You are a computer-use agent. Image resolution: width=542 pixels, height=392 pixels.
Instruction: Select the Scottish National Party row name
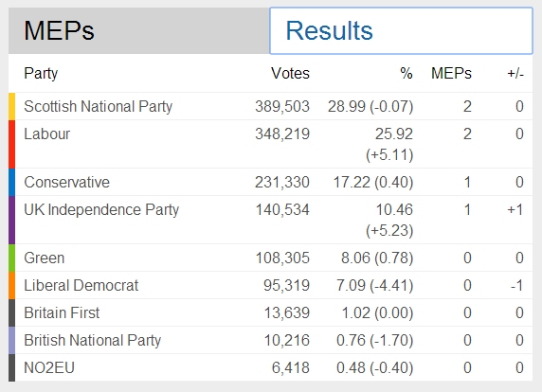point(99,106)
